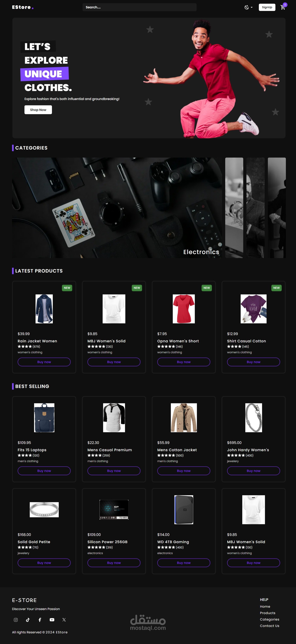Expand the jewelery category strip
This screenshot has height=644, width=296.
(x=234, y=208)
